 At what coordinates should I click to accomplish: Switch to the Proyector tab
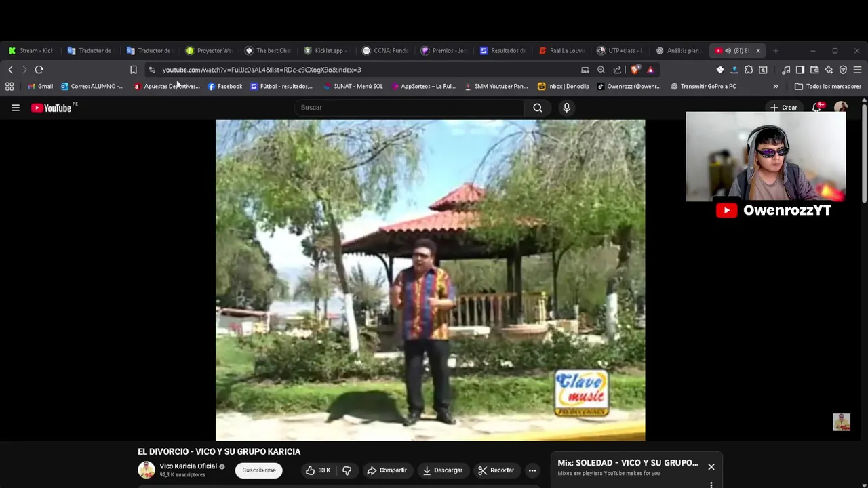209,51
